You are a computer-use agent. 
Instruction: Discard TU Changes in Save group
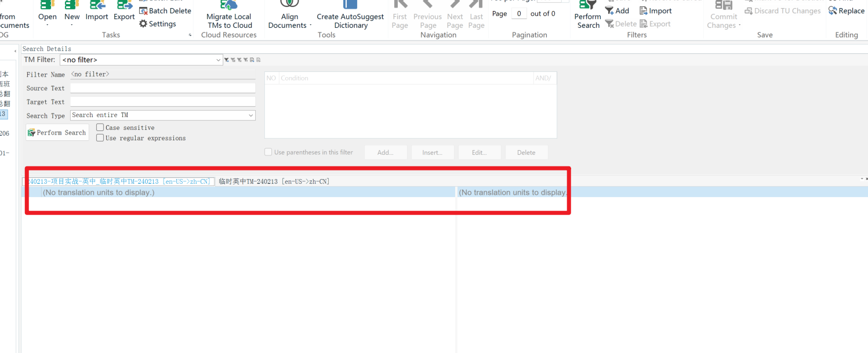(x=783, y=11)
